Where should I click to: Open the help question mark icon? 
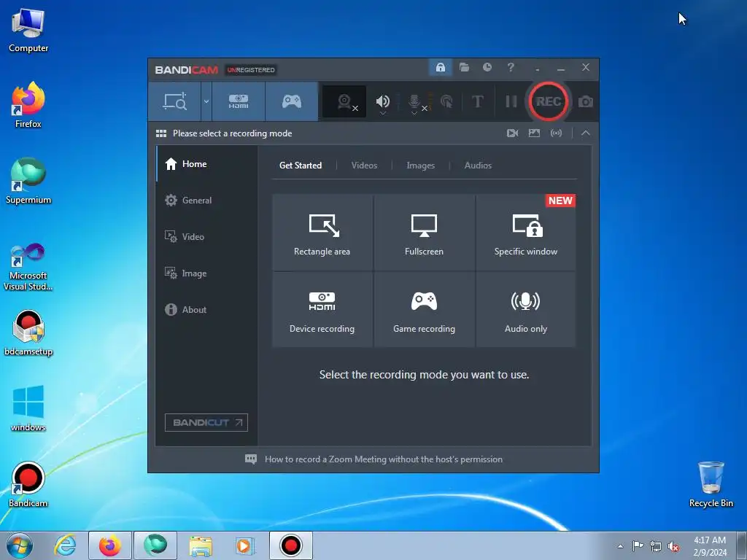(511, 68)
